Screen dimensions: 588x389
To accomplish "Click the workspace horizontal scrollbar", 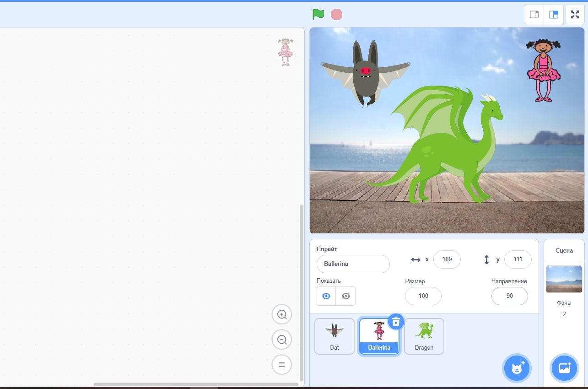I will (196, 384).
